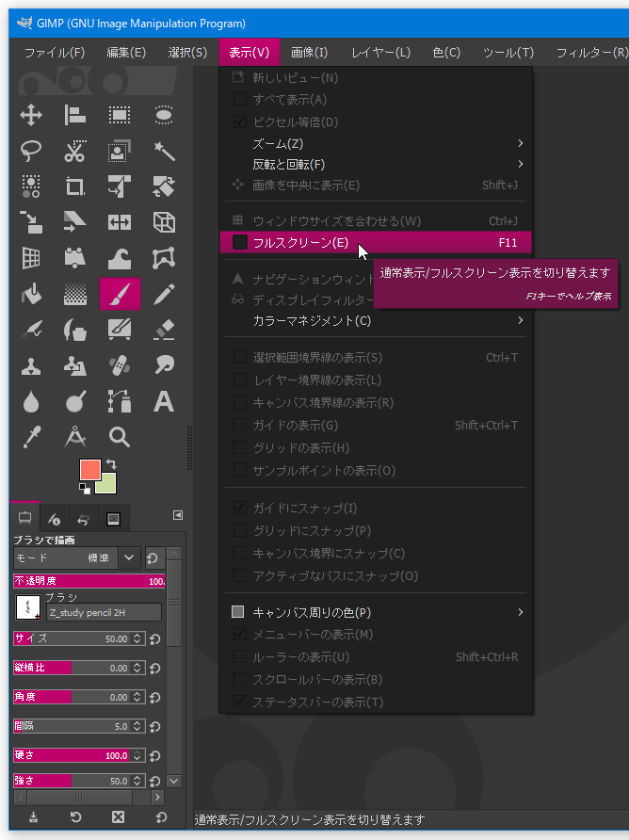Select the Align tool

tap(75, 115)
